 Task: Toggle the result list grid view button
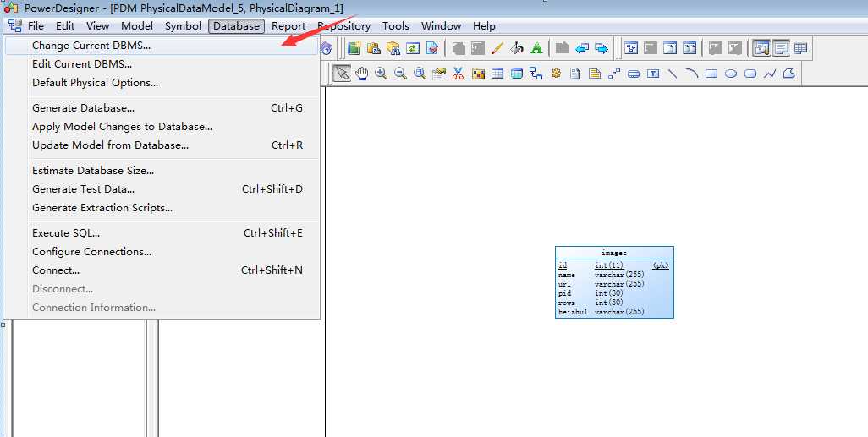(x=800, y=48)
